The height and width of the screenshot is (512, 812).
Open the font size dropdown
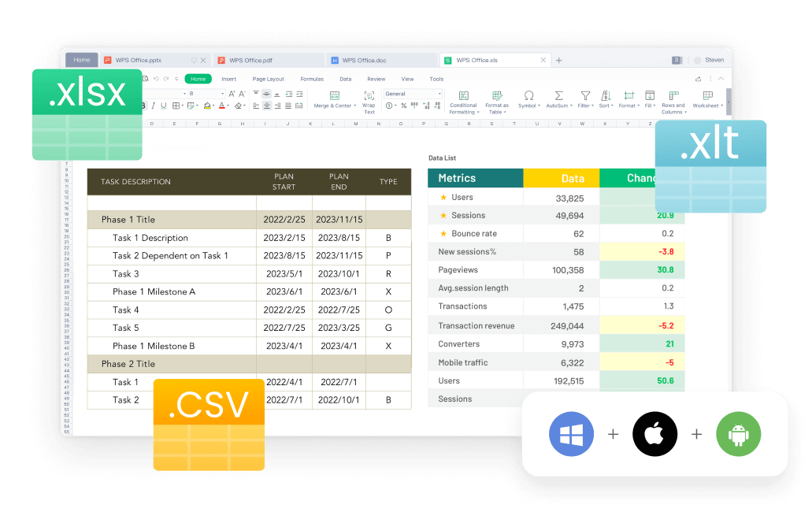tap(222, 94)
